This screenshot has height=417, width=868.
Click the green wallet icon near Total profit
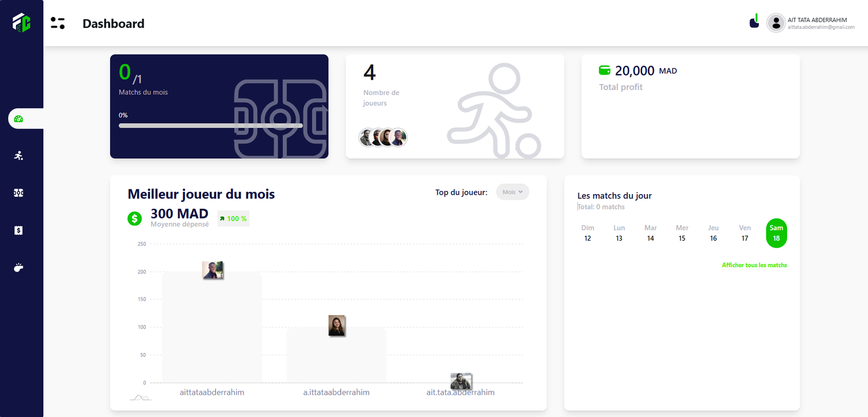[x=604, y=70]
